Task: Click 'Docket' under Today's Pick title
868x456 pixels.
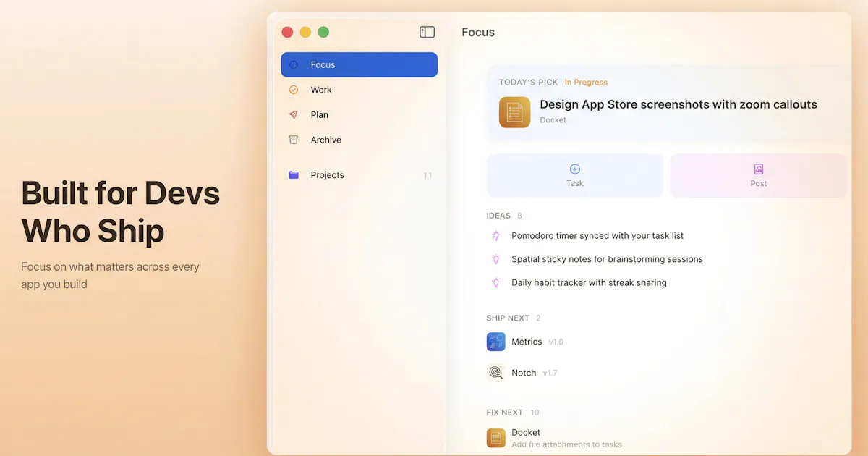Action: tap(553, 120)
